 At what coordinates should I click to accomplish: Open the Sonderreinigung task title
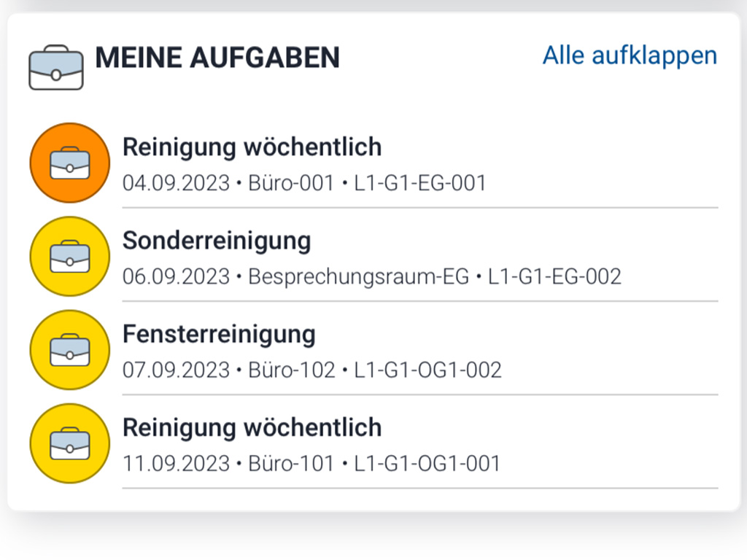[217, 241]
